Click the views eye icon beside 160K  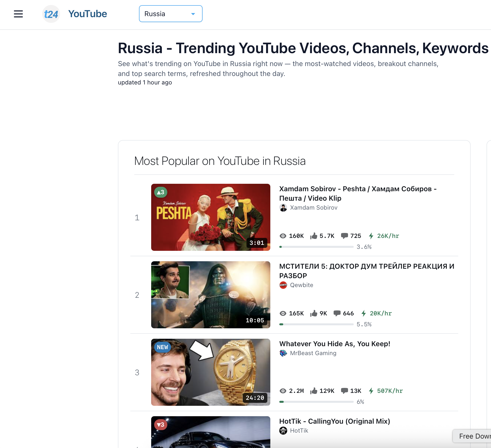click(x=283, y=236)
